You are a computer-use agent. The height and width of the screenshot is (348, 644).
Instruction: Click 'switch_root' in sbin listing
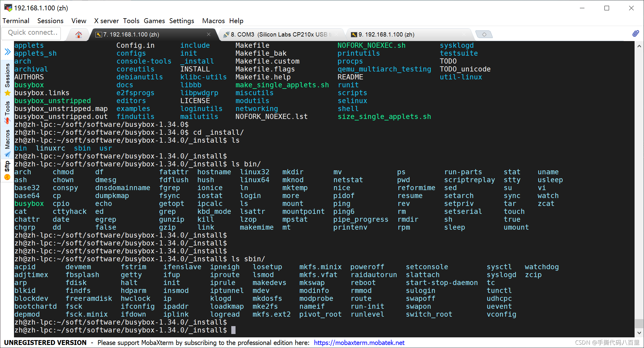(429, 314)
